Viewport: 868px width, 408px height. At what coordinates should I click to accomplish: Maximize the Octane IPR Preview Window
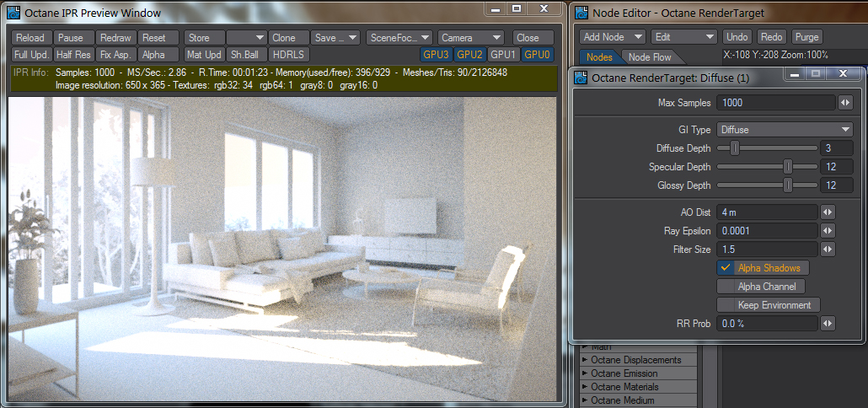[x=517, y=9]
